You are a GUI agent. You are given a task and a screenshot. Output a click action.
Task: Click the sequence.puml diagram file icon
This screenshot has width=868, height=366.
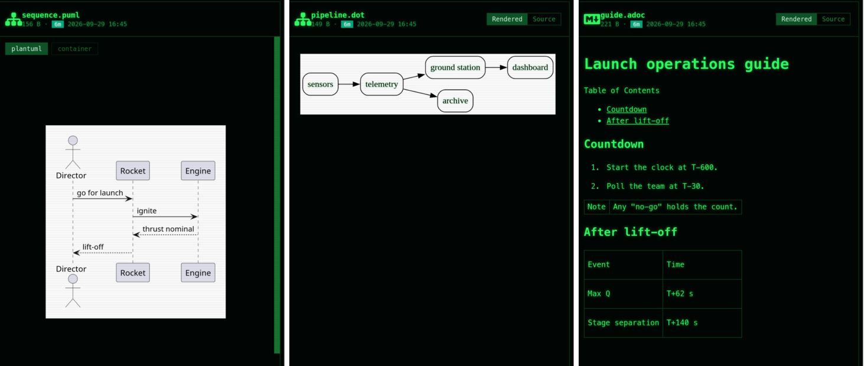pyautogui.click(x=13, y=19)
